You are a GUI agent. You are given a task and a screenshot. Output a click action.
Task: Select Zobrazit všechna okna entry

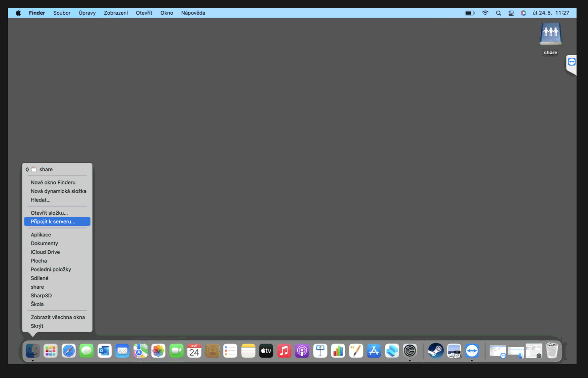pyautogui.click(x=58, y=317)
